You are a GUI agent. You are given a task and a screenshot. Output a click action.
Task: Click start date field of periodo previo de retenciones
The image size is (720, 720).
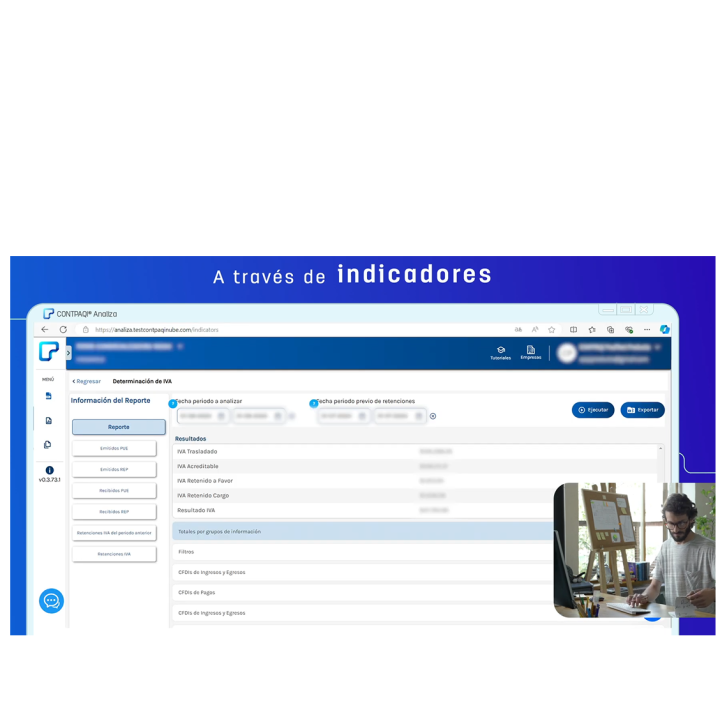343,416
